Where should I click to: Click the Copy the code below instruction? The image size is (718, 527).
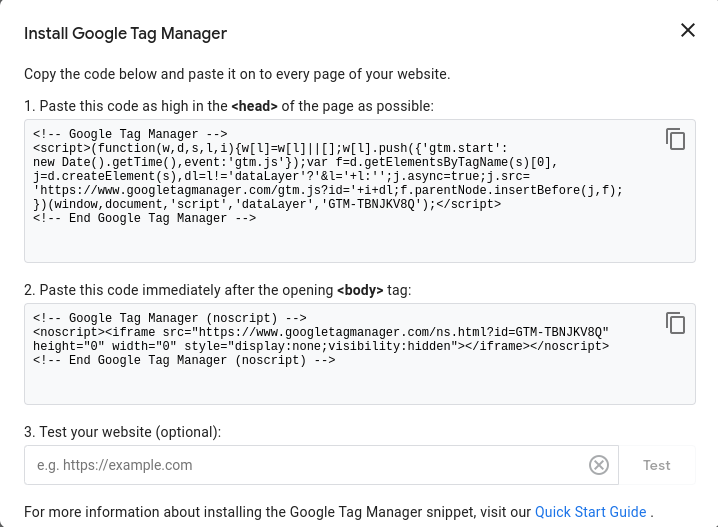tap(237, 74)
